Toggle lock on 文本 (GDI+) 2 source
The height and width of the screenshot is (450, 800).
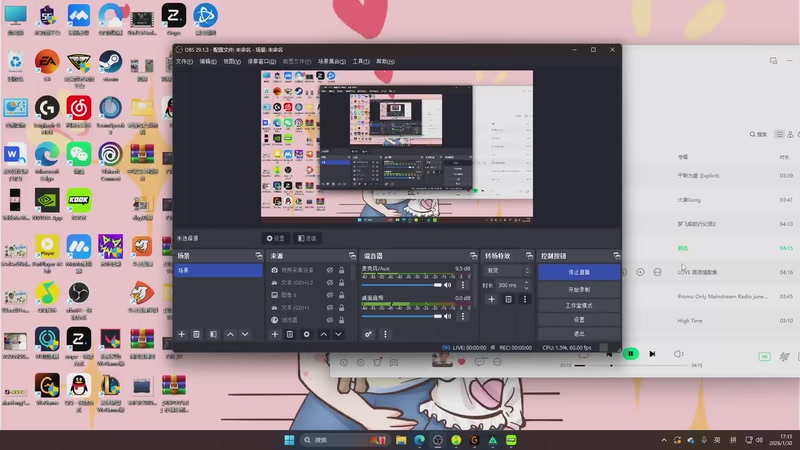[x=341, y=283]
